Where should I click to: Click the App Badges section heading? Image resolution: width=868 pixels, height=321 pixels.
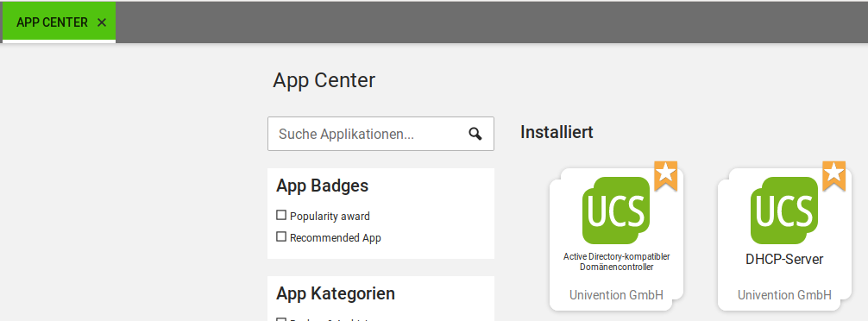pyautogui.click(x=322, y=186)
